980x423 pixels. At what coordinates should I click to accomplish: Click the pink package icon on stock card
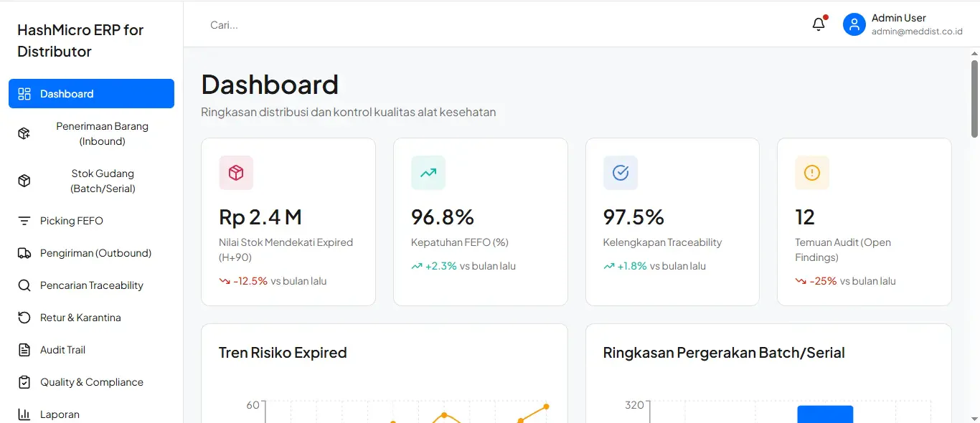(236, 173)
